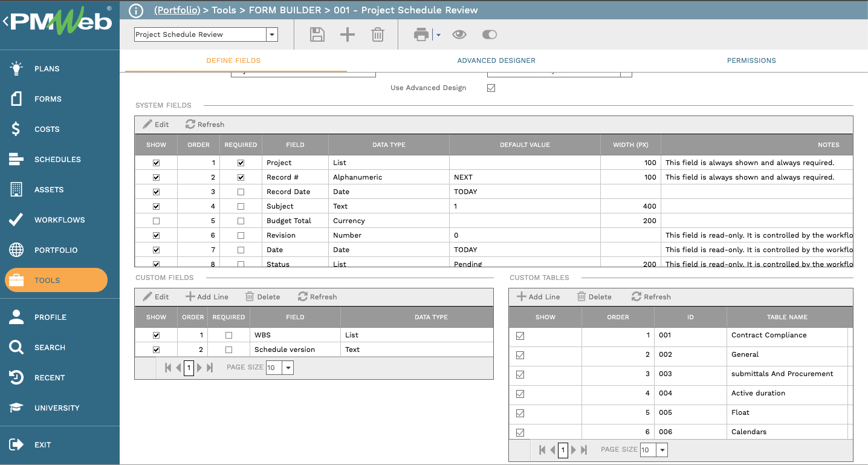Click Refresh in Custom Fields toolbar
This screenshot has height=465, width=868.
click(317, 297)
